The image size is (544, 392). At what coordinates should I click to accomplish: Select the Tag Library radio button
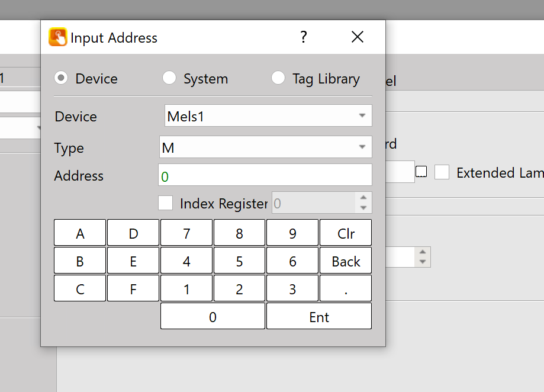278,78
